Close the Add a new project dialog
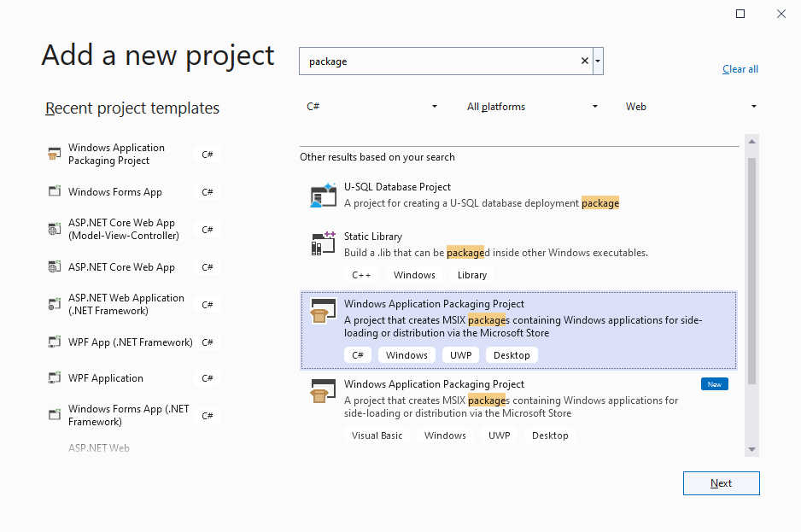The width and height of the screenshot is (801, 532). pos(781,14)
